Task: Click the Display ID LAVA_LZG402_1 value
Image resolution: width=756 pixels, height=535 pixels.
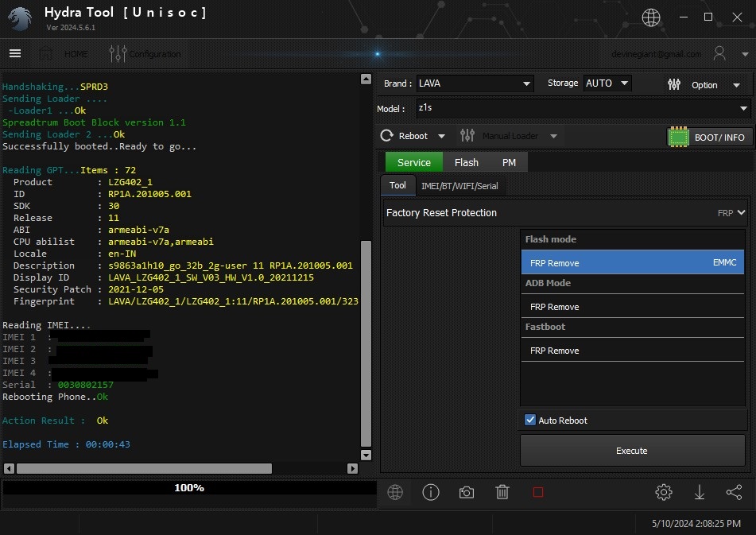Action: coord(211,277)
